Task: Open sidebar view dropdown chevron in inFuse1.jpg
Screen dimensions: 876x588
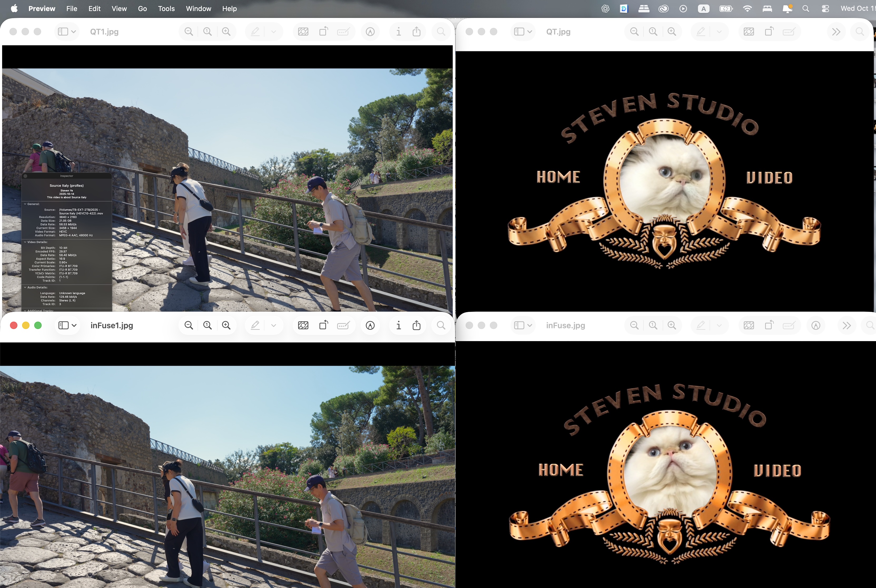Action: 74,326
